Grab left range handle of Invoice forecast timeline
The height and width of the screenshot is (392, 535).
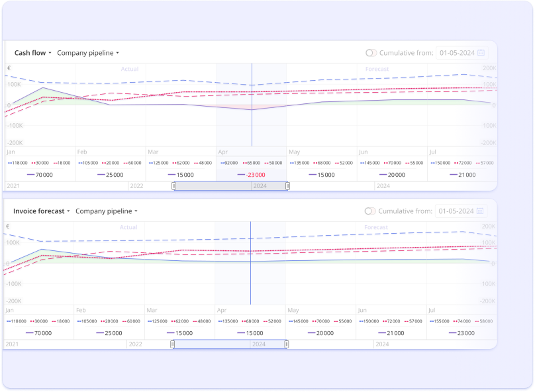pyautogui.click(x=173, y=344)
